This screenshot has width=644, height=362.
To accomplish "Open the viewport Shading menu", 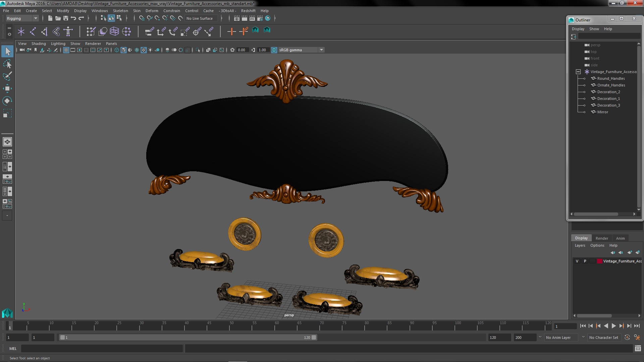I will (x=39, y=44).
